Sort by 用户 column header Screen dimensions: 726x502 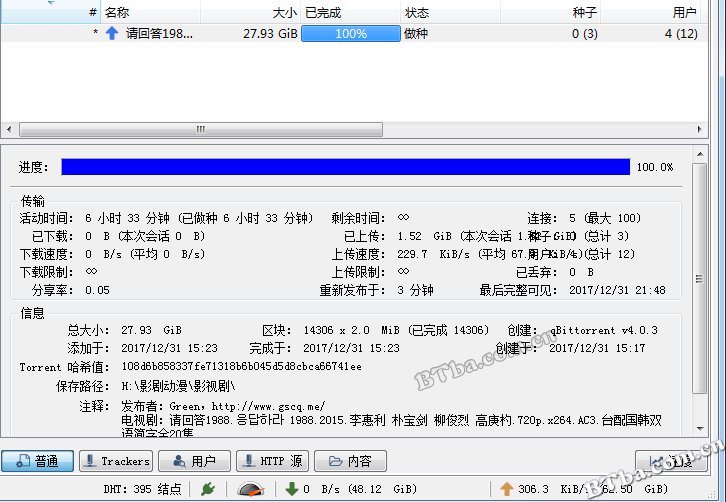coord(651,13)
